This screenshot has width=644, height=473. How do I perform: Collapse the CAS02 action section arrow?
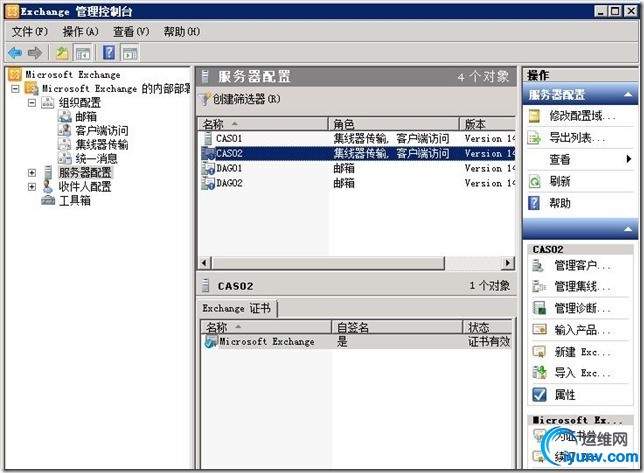point(628,229)
